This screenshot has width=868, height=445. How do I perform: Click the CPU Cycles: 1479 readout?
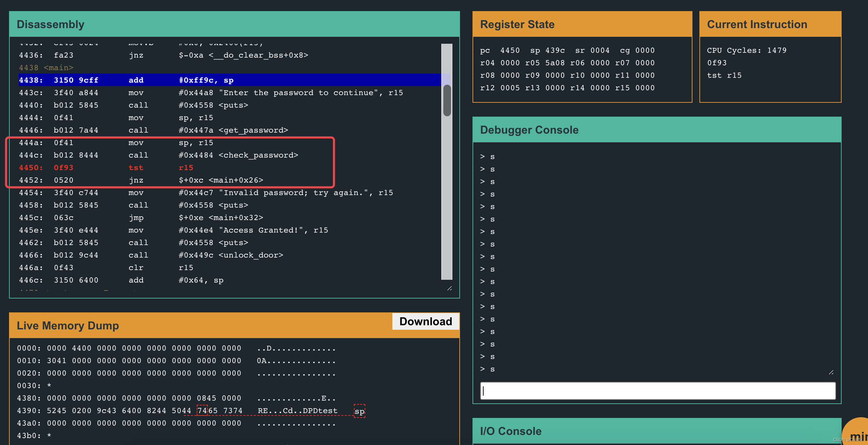(x=747, y=50)
